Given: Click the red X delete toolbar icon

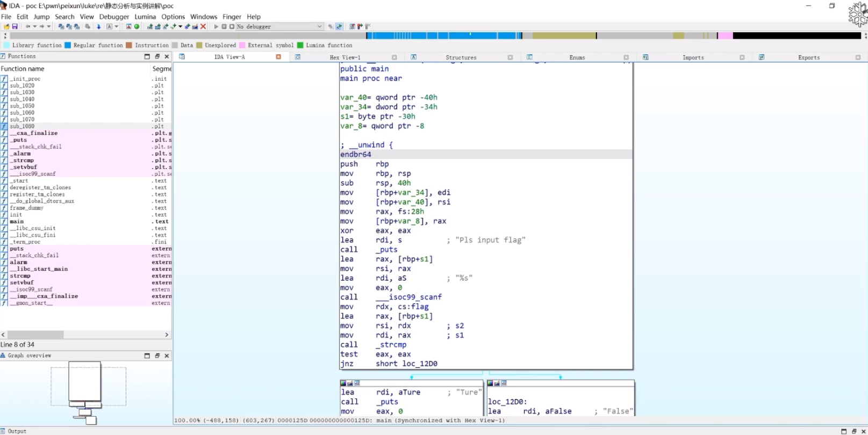Looking at the screenshot, I should click(203, 26).
